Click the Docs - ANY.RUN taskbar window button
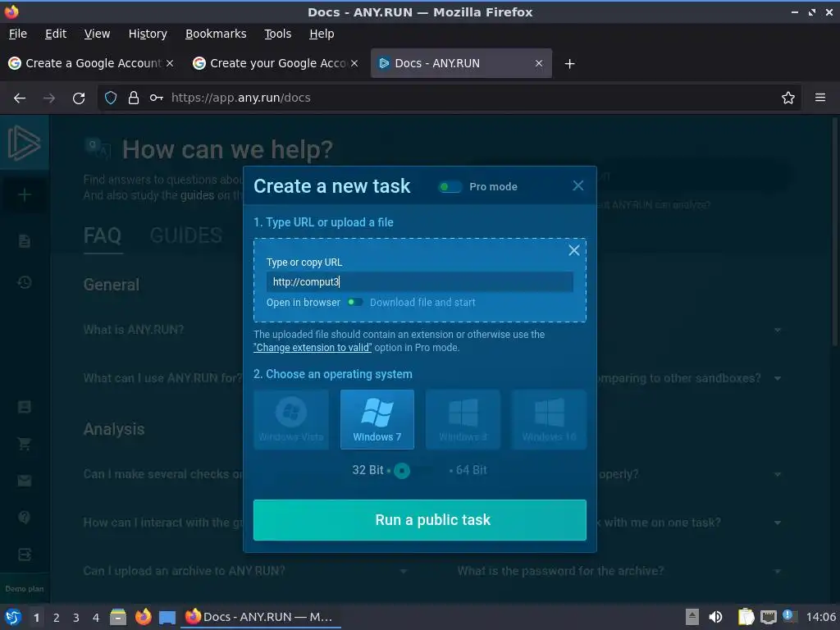This screenshot has height=630, width=840. point(261,617)
